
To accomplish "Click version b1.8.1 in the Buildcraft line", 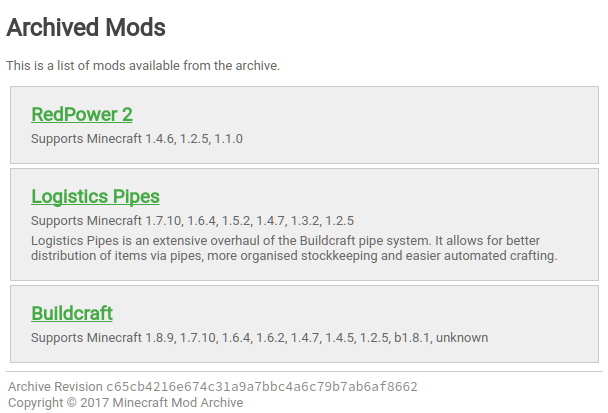I will click(x=412, y=338).
